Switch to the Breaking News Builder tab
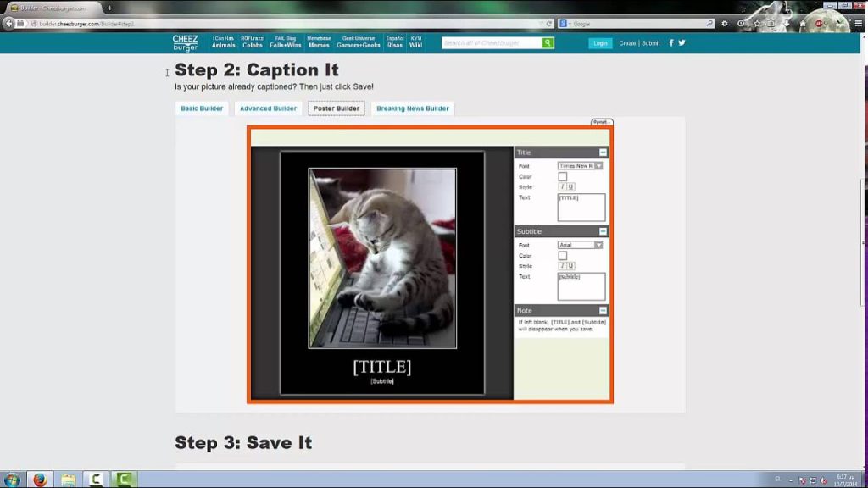The image size is (868, 488). coord(413,108)
